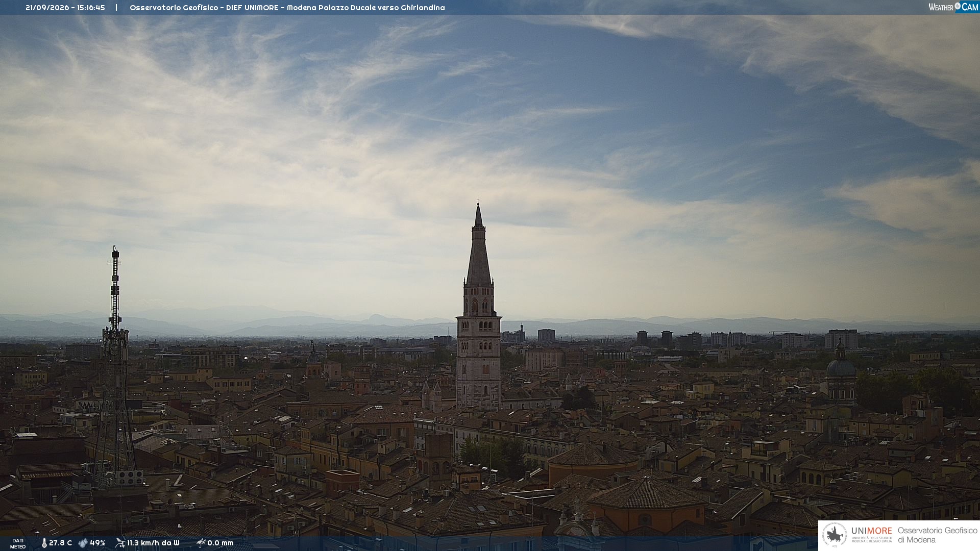Click the camera lens in WeatherCam logo
Image resolution: width=980 pixels, height=551 pixels.
click(x=958, y=6)
